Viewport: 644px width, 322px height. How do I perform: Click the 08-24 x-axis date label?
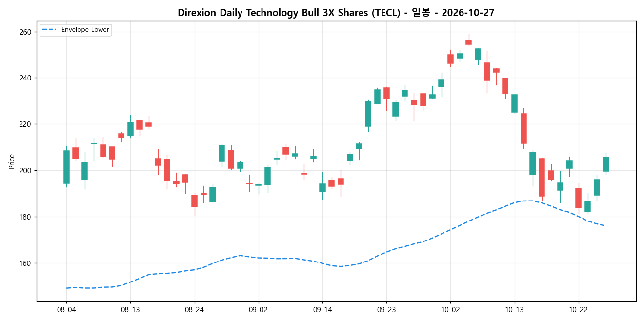[194, 310]
